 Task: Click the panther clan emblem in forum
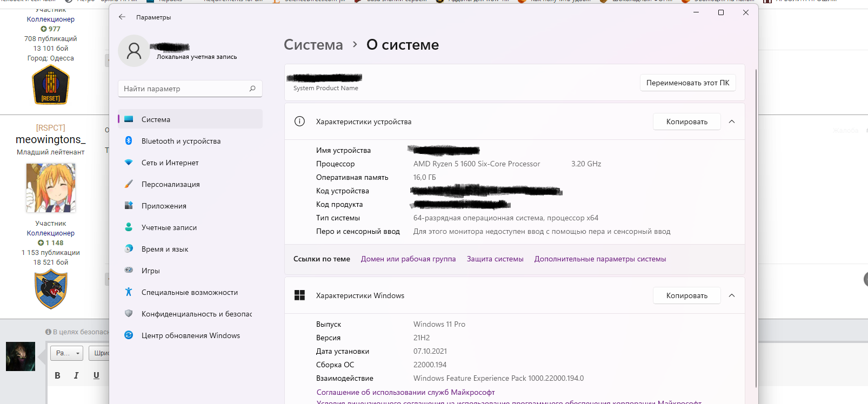(x=51, y=289)
